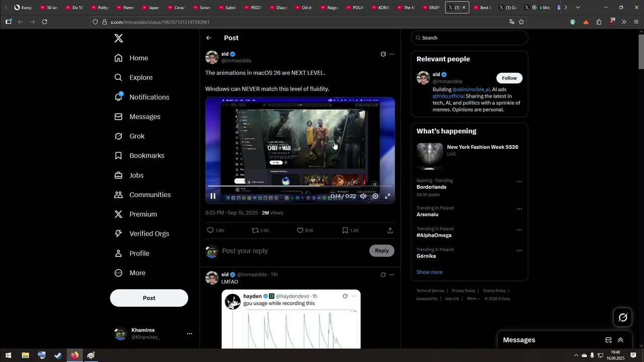Click the browser translate page icon
This screenshot has width=644, height=362.
512,22
